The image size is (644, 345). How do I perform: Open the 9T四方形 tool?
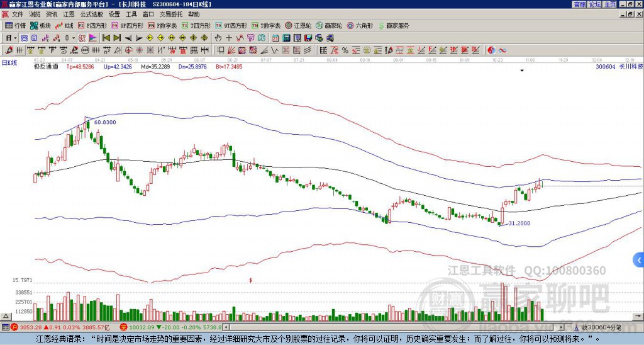pos(231,25)
